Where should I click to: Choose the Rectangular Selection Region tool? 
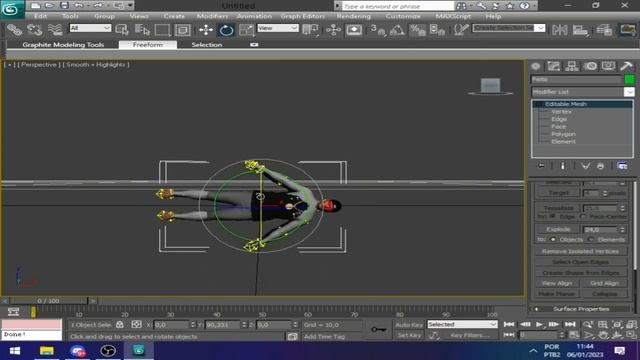coord(162,30)
